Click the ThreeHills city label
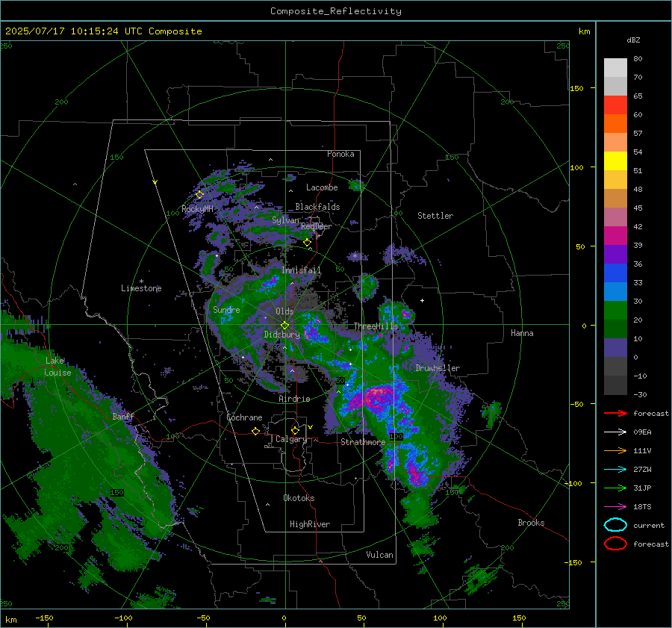The image size is (672, 628). pyautogui.click(x=376, y=326)
